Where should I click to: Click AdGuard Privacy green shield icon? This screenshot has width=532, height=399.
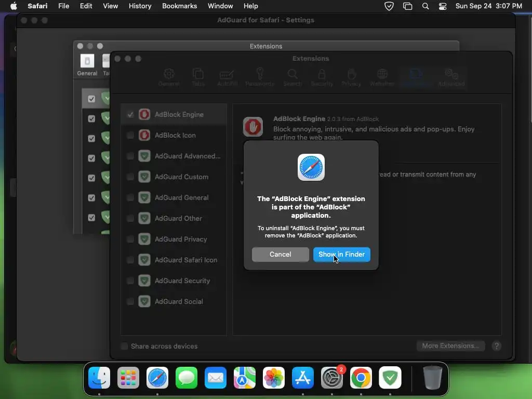[144, 239]
